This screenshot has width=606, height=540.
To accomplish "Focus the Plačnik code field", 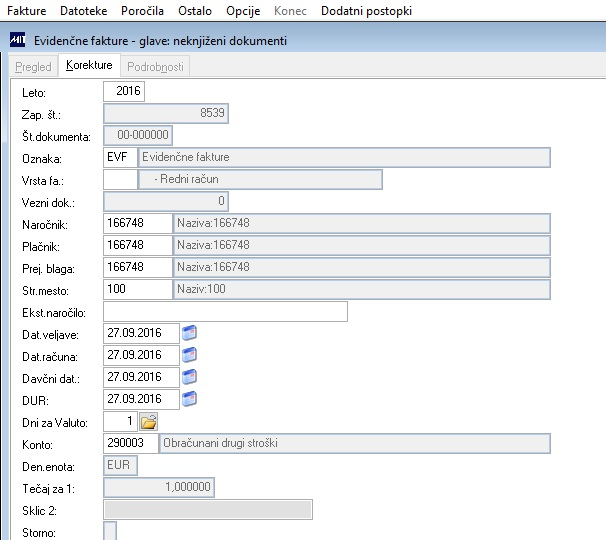I will tap(138, 245).
